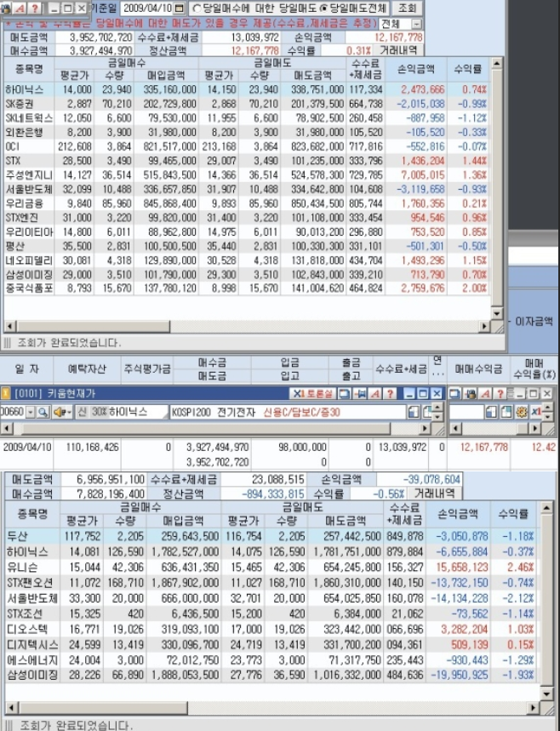Click horizontal scrollbar thumb under bottom table
560x731 pixels.
point(103,708)
